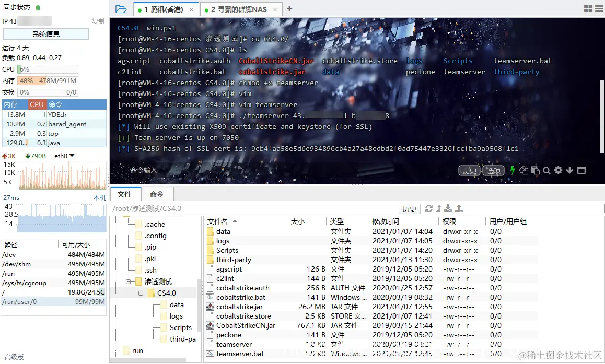Open terminal settings via the gear icon
Screen dimensions: 605x364
[x=558, y=170]
